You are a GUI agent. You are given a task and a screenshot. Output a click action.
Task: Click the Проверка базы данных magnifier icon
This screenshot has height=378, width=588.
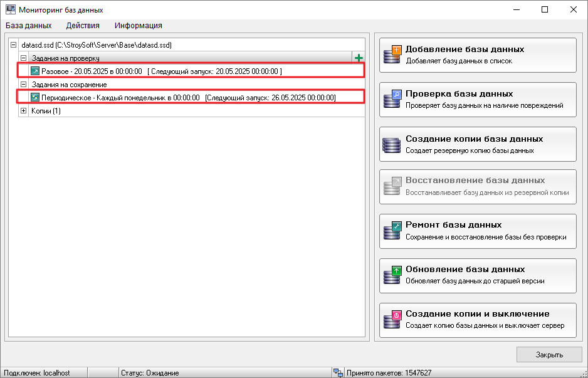point(392,99)
